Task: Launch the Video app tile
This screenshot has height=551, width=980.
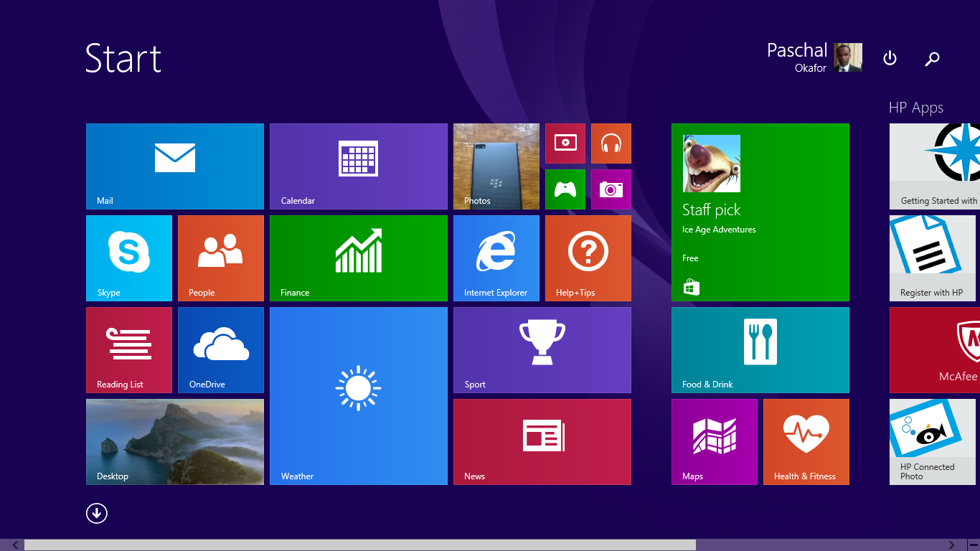Action: pos(565,143)
